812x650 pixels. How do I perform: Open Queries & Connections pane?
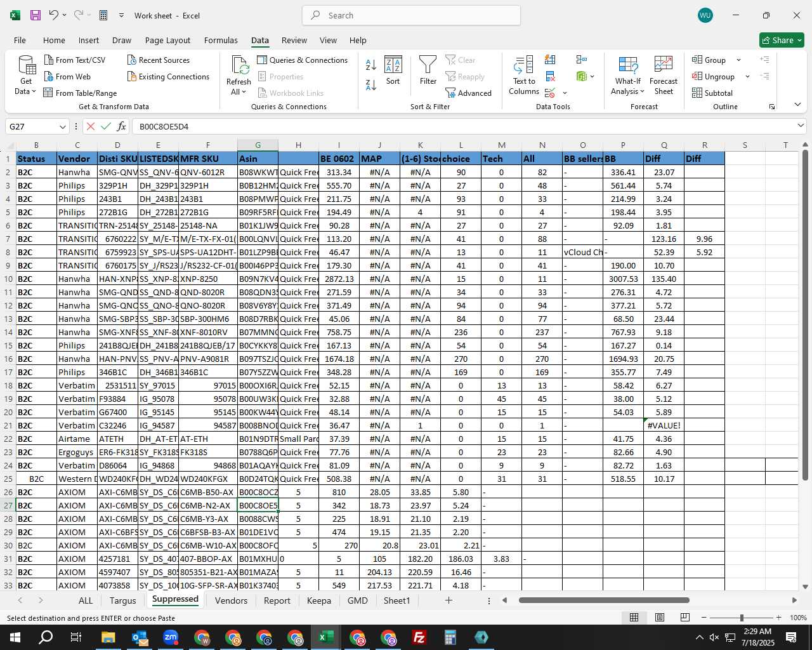(303, 60)
